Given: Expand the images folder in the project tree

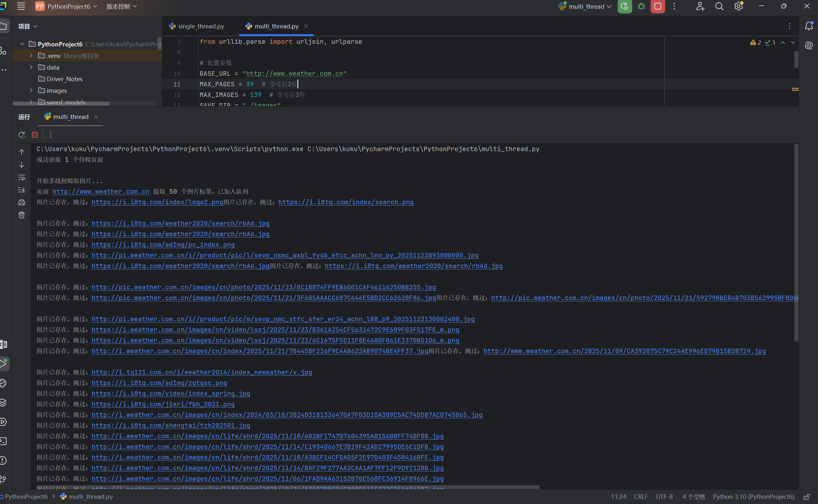Looking at the screenshot, I should point(31,90).
